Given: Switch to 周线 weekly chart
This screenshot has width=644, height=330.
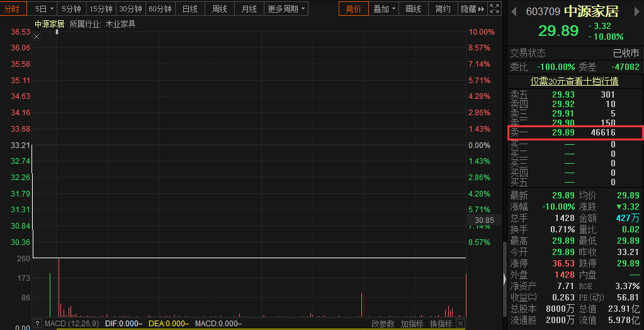Looking at the screenshot, I should point(219,9).
